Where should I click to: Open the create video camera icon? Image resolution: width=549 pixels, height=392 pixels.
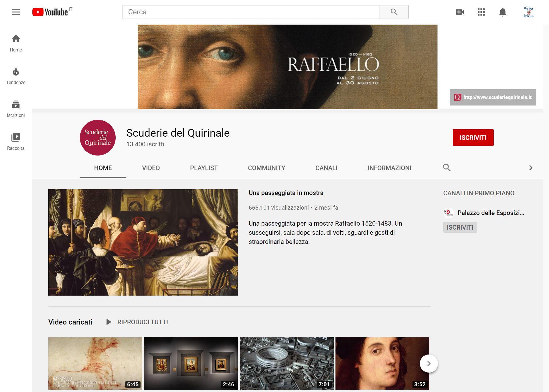460,12
